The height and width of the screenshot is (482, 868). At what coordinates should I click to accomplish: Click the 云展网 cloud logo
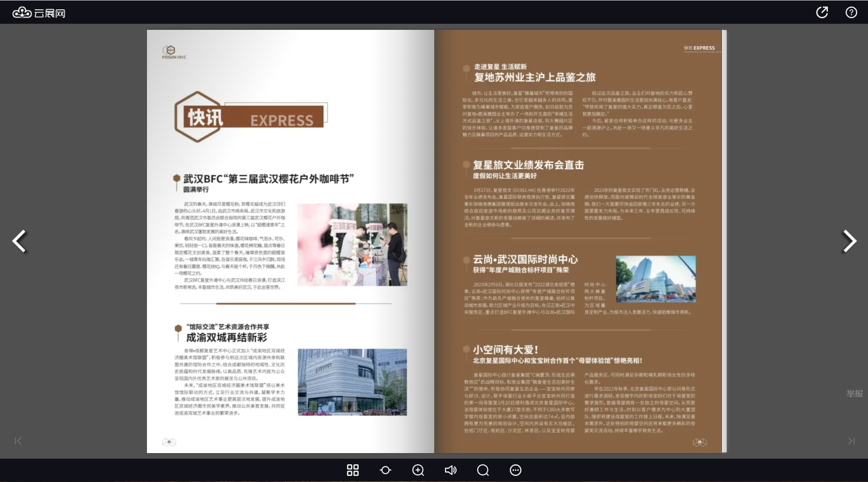coord(39,12)
